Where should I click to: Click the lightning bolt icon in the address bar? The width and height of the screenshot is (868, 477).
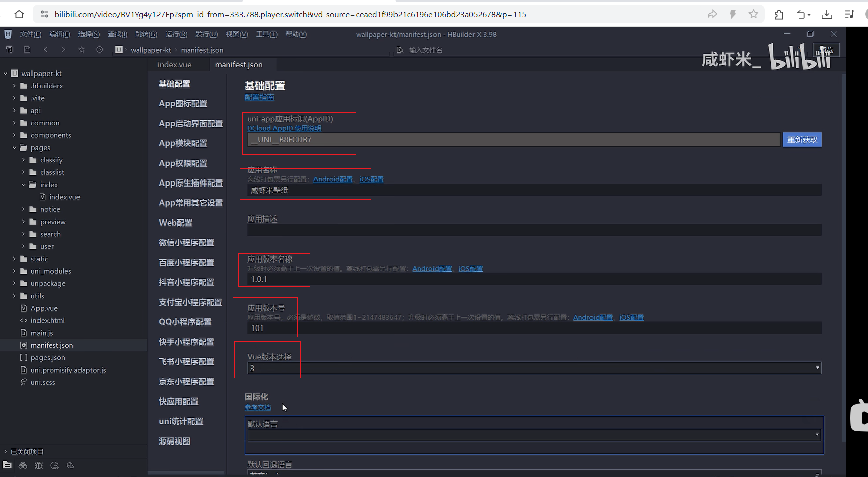pos(733,14)
